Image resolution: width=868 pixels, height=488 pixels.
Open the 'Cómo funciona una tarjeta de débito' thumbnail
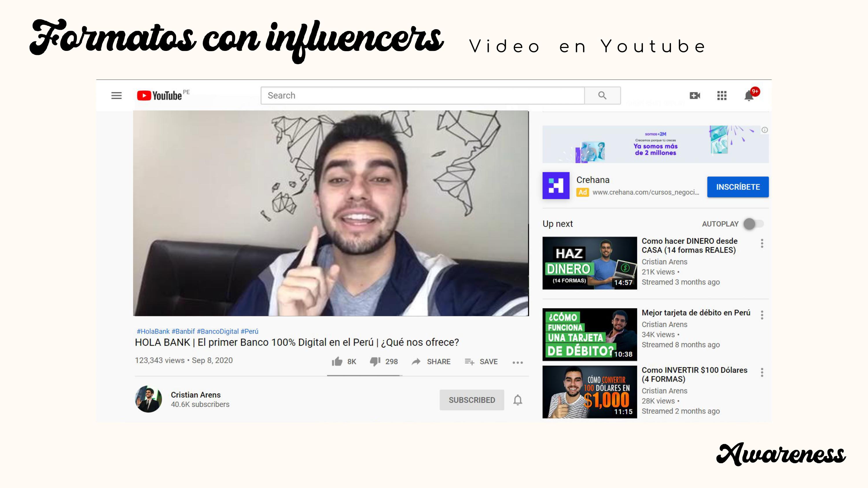coord(590,334)
